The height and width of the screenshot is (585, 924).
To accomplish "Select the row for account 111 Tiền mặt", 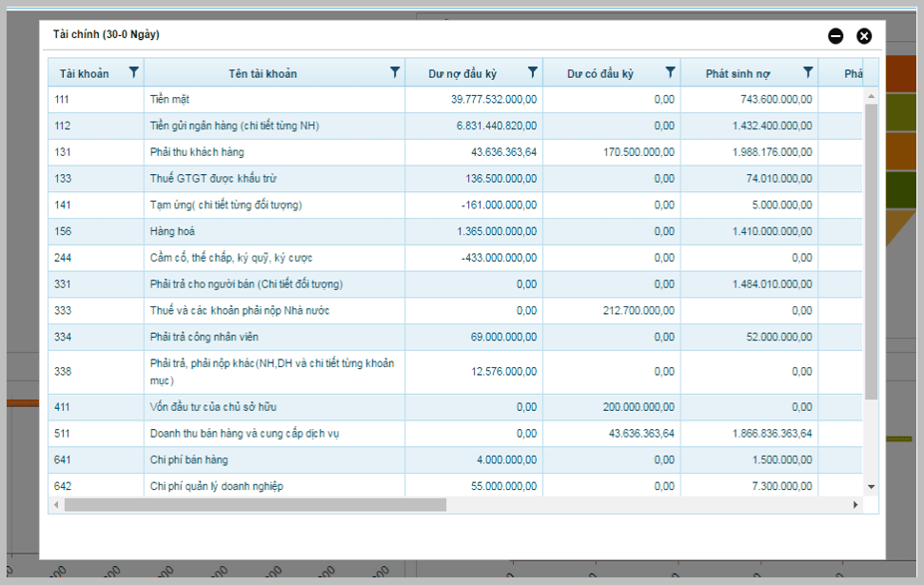I will [x=456, y=100].
